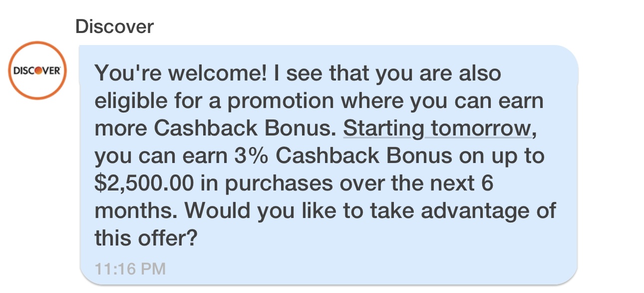Click the word "months." in message
644x293 pixels.
click(135, 210)
